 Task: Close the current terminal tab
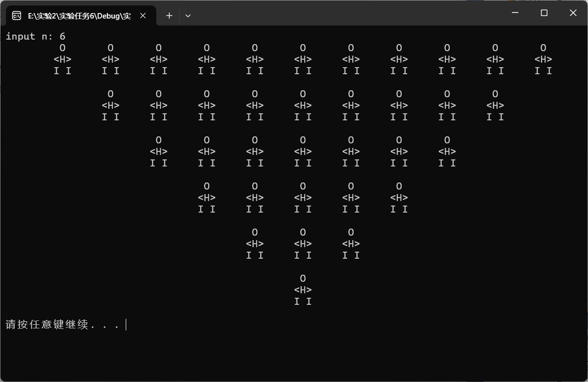pos(143,16)
